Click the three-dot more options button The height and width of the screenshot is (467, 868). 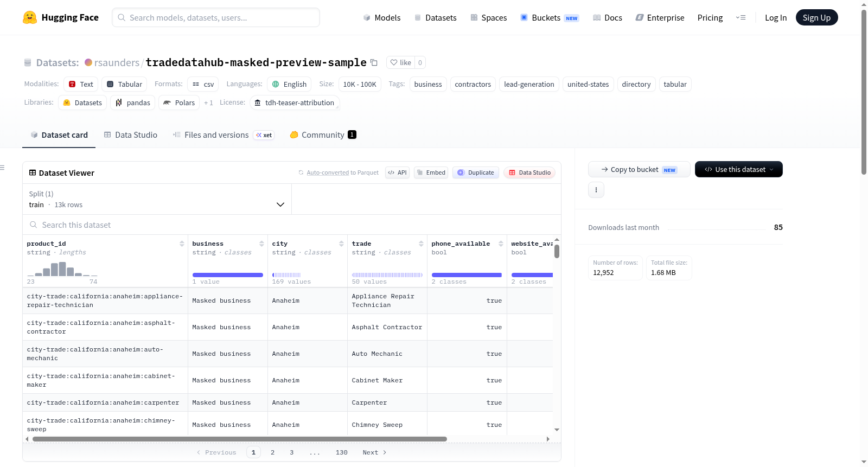pos(596,190)
